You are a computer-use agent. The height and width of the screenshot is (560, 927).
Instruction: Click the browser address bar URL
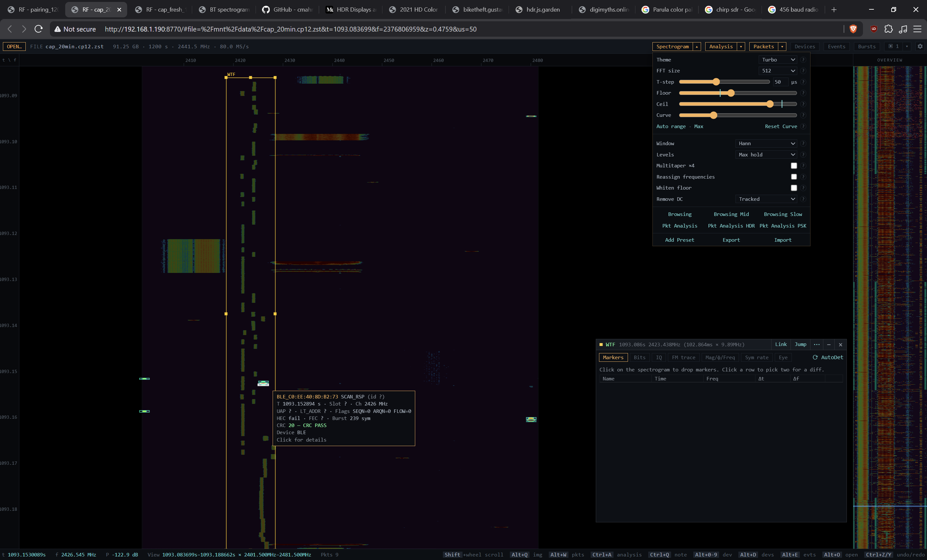(290, 29)
